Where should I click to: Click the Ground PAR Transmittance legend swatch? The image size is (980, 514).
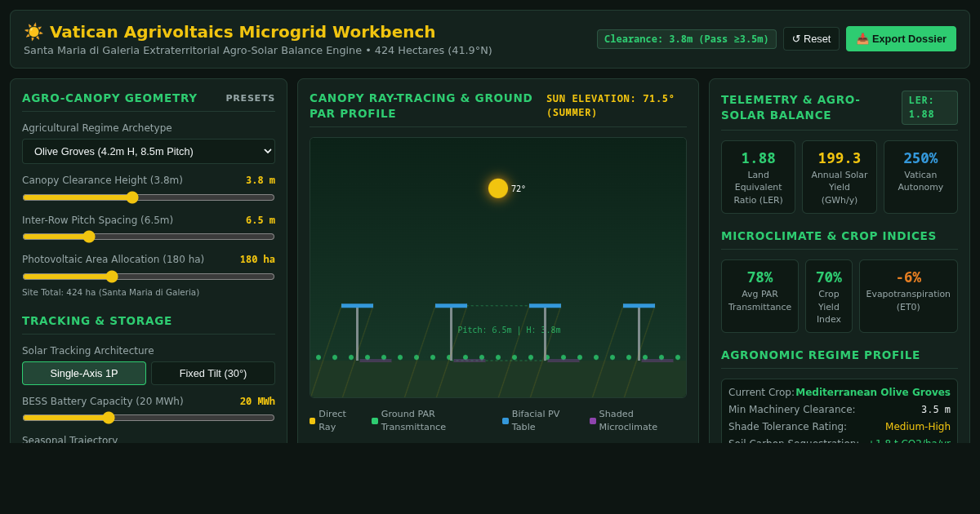[375, 421]
